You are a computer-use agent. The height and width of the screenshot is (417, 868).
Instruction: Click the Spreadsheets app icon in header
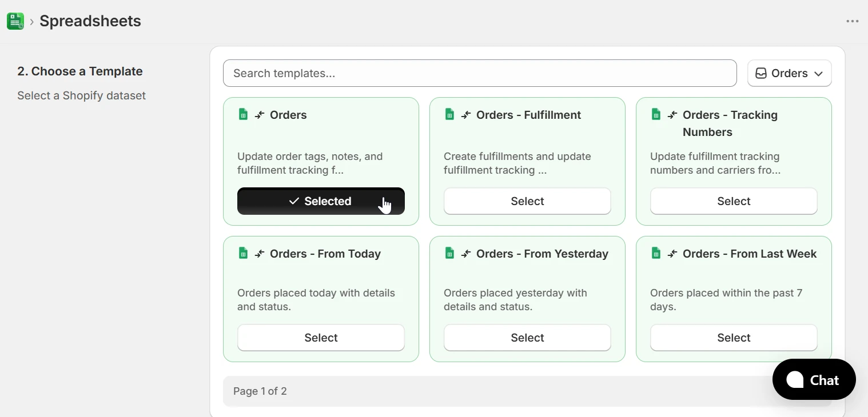click(15, 21)
